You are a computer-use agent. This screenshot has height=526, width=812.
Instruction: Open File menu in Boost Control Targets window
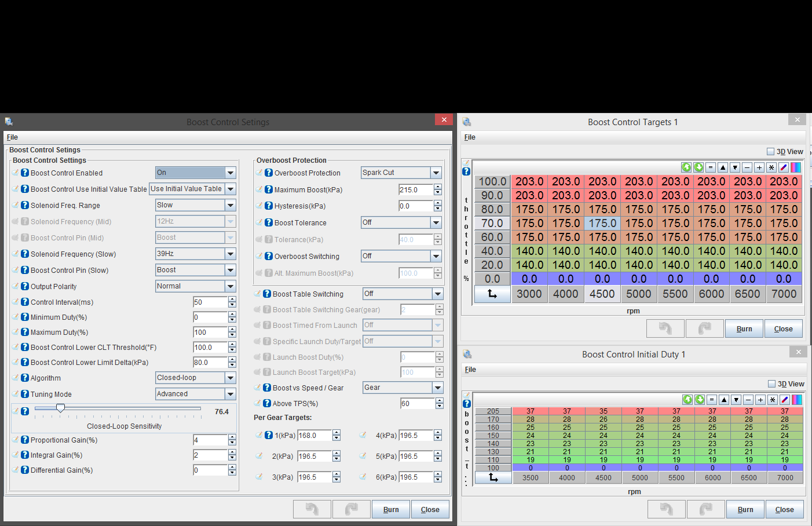pyautogui.click(x=470, y=137)
